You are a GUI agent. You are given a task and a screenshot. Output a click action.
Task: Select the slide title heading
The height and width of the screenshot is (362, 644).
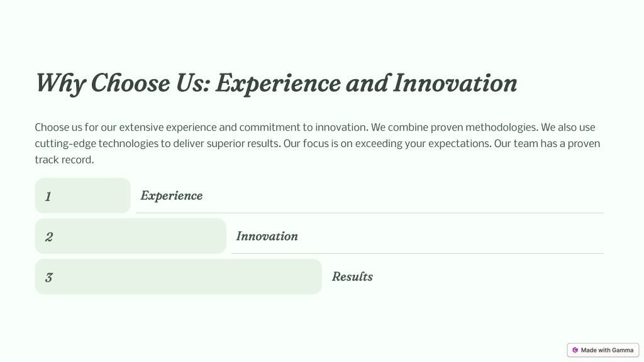tap(276, 84)
